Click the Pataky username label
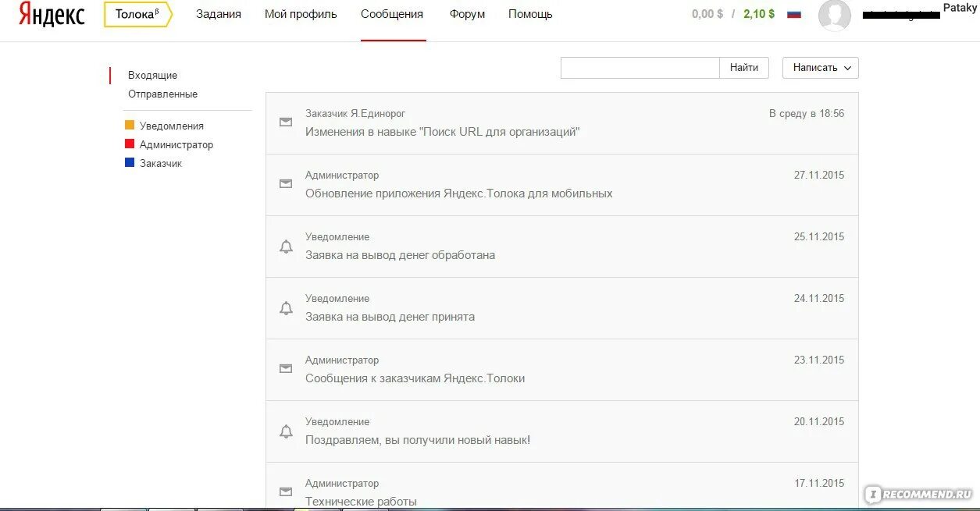 [960, 8]
